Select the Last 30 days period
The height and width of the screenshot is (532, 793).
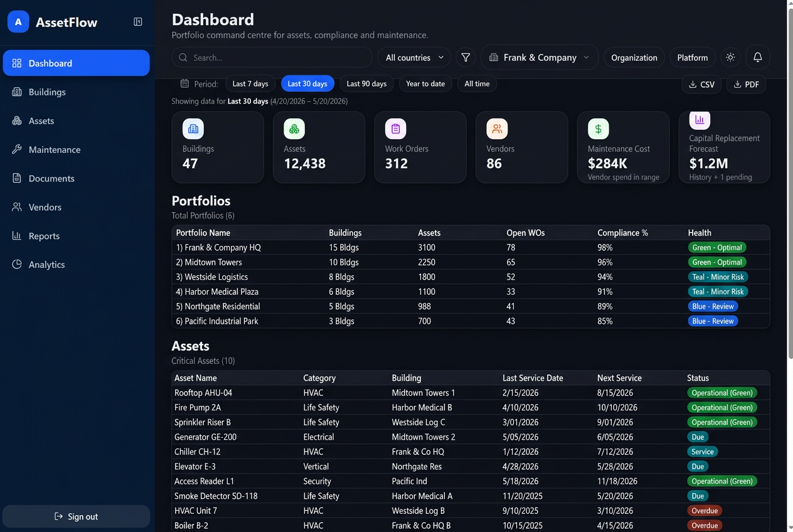307,83
